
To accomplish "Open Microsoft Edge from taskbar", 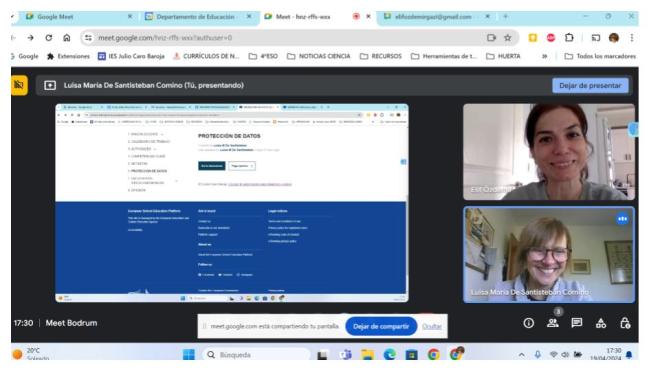I will coord(389,355).
